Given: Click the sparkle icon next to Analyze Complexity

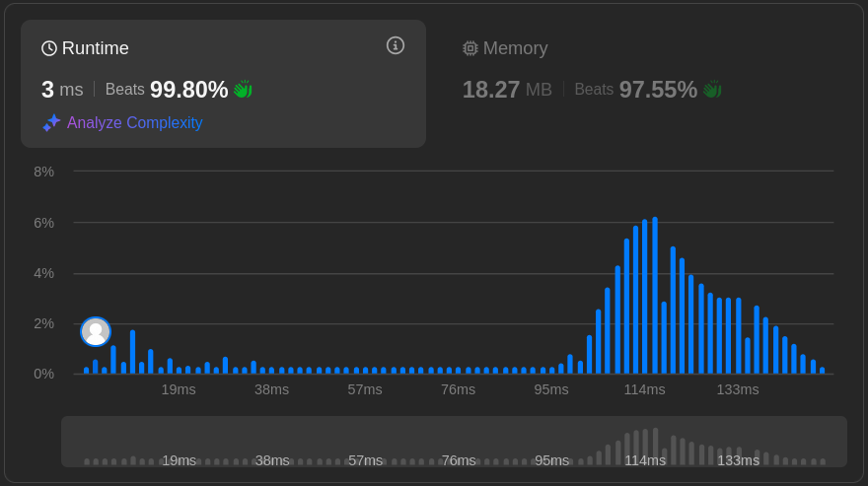Looking at the screenshot, I should [x=51, y=123].
